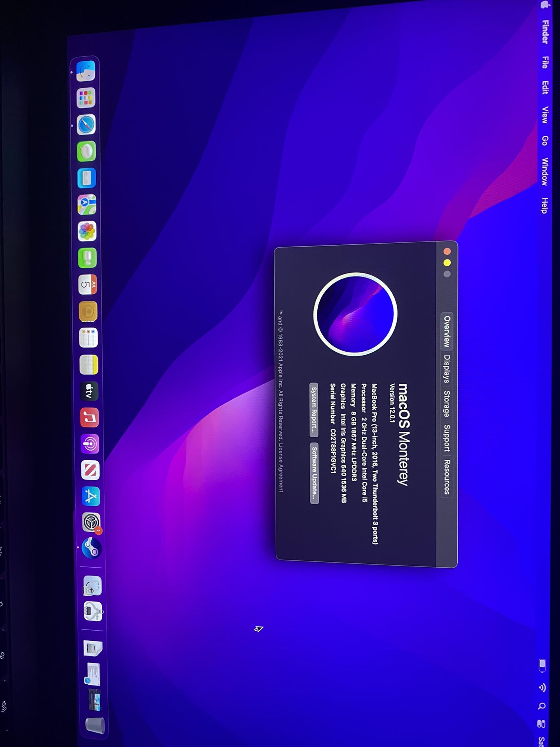Open the Safari web document in the dock
Image resolution: width=560 pixels, height=747 pixels.
(x=93, y=674)
